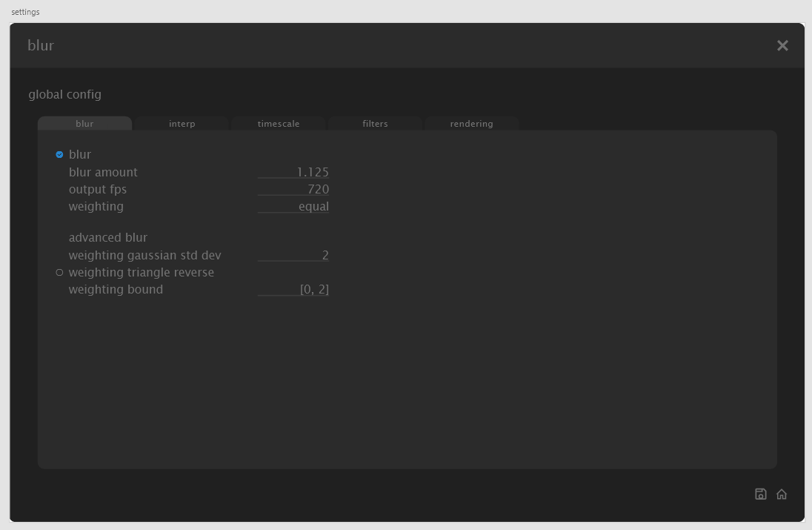
Task: Click the blur dialog title
Action: pyautogui.click(x=41, y=45)
